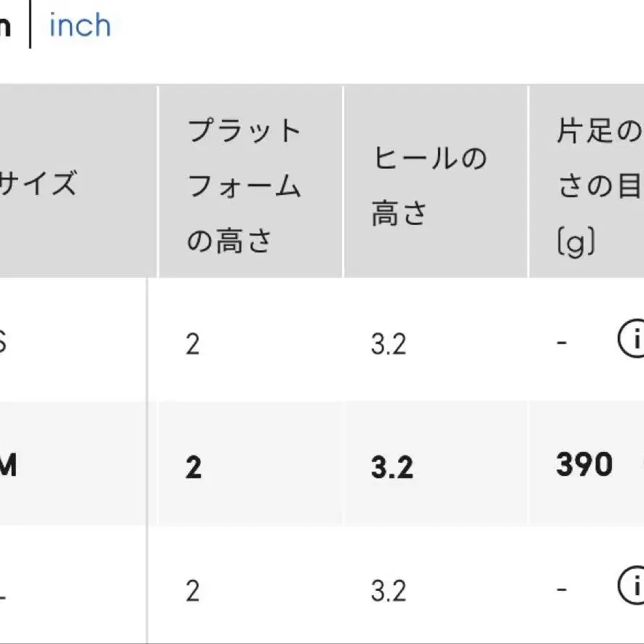Click platform height 2 in the bottom row
The width and height of the screenshot is (644, 644).
click(192, 591)
